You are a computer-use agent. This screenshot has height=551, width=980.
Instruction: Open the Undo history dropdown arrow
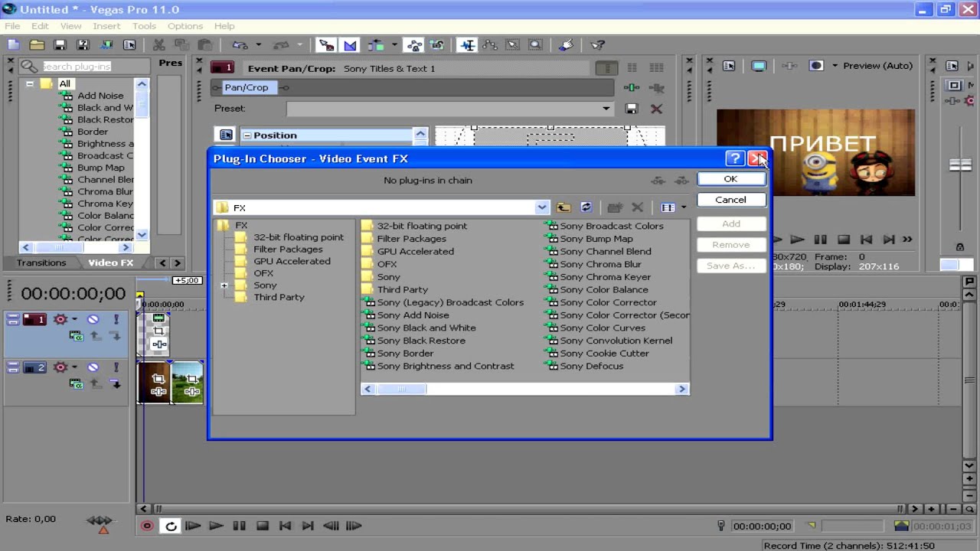(x=258, y=45)
